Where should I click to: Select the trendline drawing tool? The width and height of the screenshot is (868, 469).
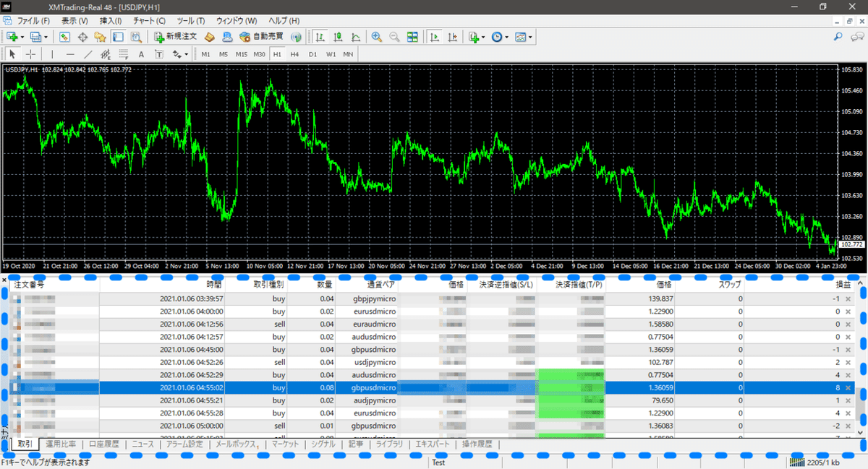(x=88, y=54)
